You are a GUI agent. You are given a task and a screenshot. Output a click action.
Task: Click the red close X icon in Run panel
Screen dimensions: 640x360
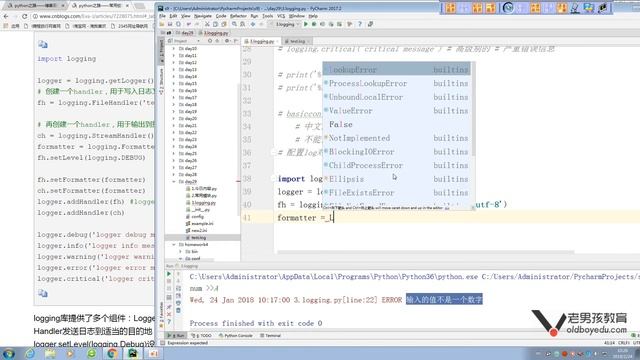(x=169, y=314)
